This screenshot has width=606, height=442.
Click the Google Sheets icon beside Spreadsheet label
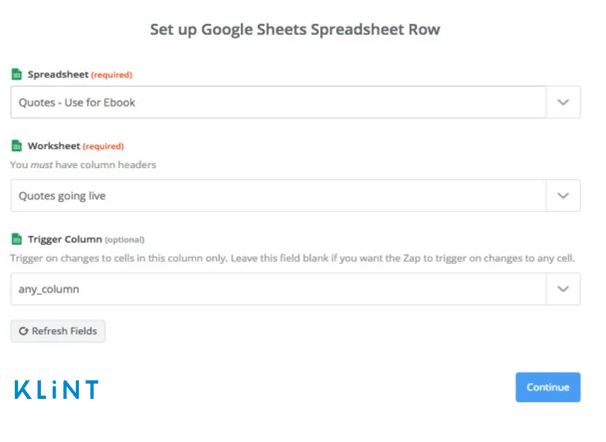tap(17, 74)
